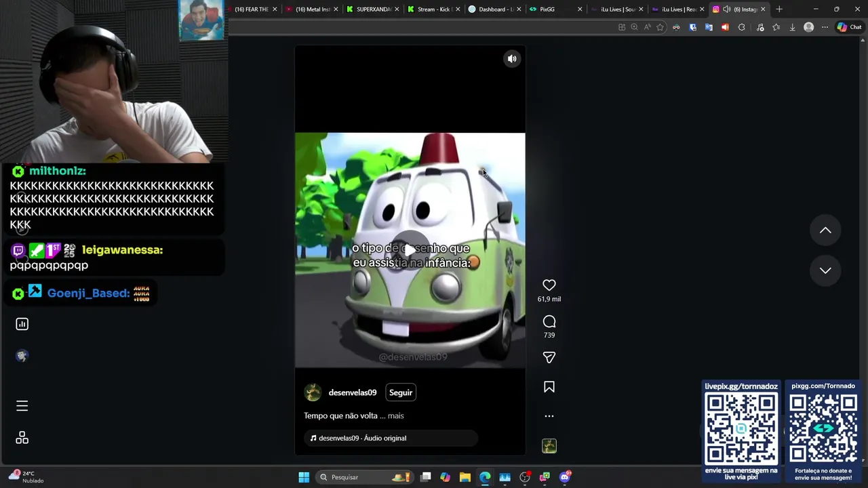The height and width of the screenshot is (488, 868).
Task: Click the chat username 'milthonlz:'
Action: pyautogui.click(x=58, y=171)
